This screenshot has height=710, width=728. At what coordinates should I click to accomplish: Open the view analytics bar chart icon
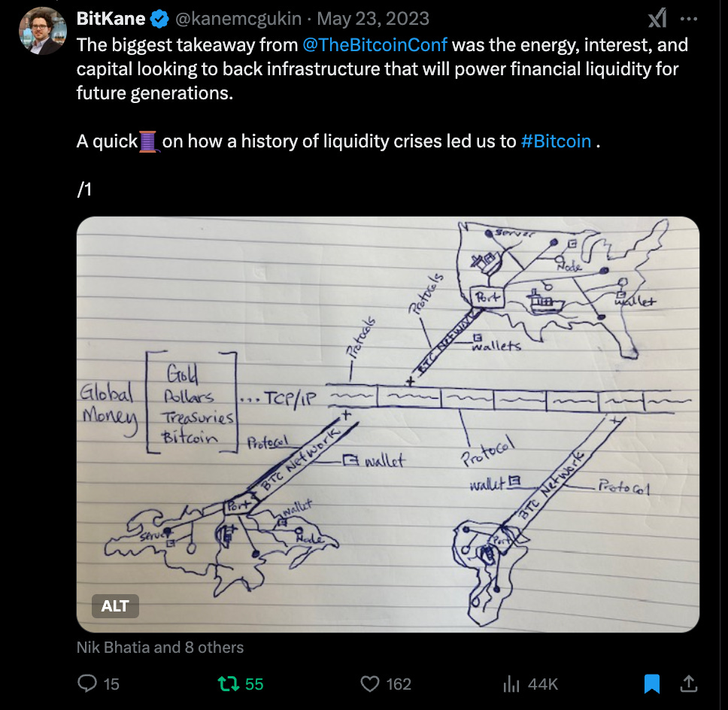pos(511,684)
